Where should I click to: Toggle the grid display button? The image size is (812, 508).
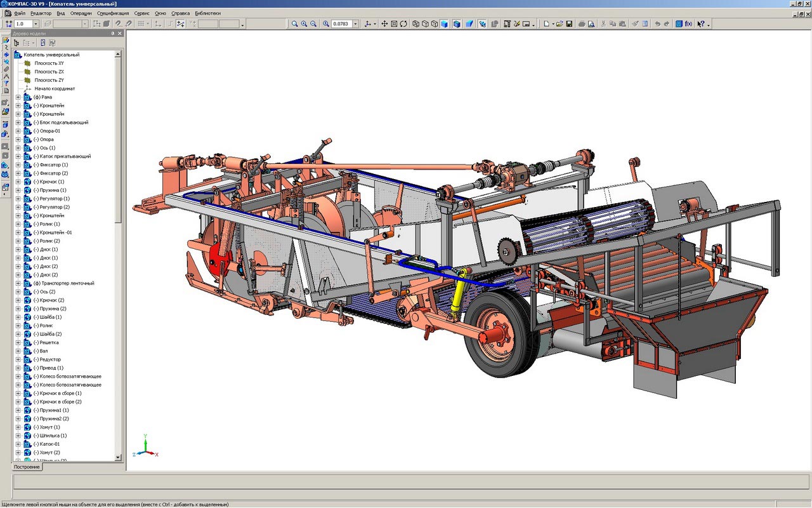click(141, 24)
